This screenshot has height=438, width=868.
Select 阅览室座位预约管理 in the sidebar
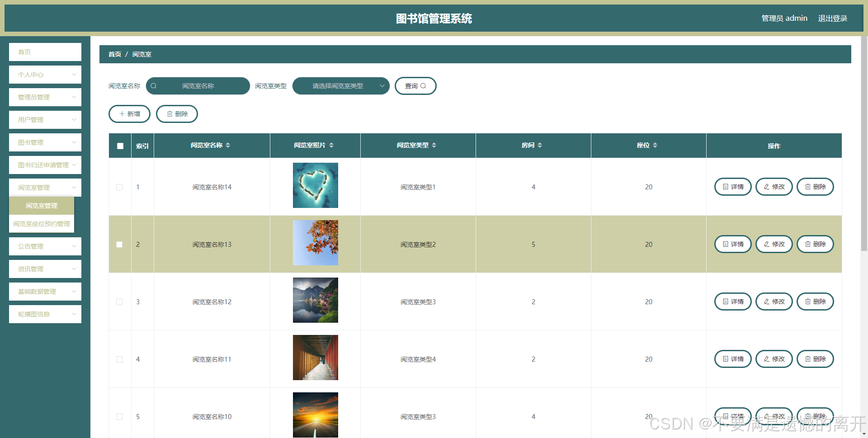pyautogui.click(x=41, y=223)
